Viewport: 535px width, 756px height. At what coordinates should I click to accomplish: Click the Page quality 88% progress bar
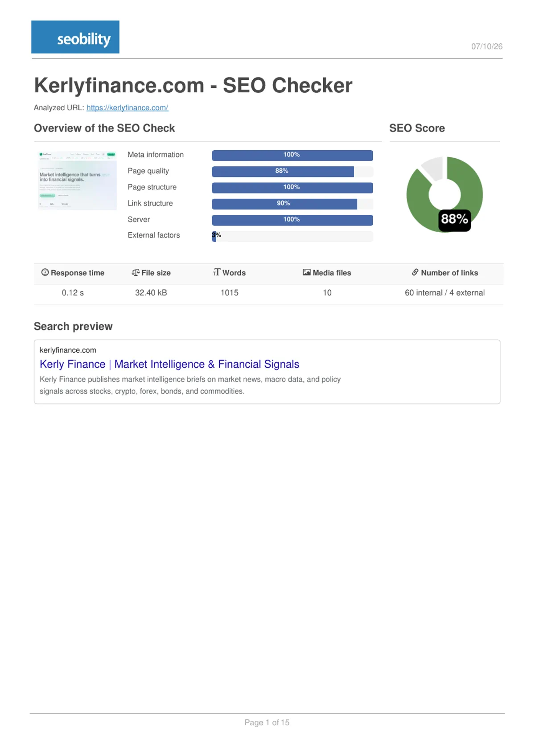point(292,171)
